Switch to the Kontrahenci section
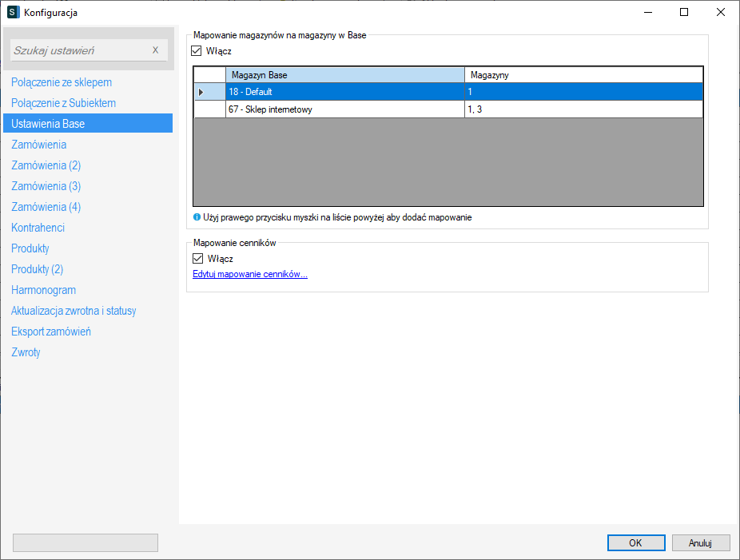 tap(38, 228)
